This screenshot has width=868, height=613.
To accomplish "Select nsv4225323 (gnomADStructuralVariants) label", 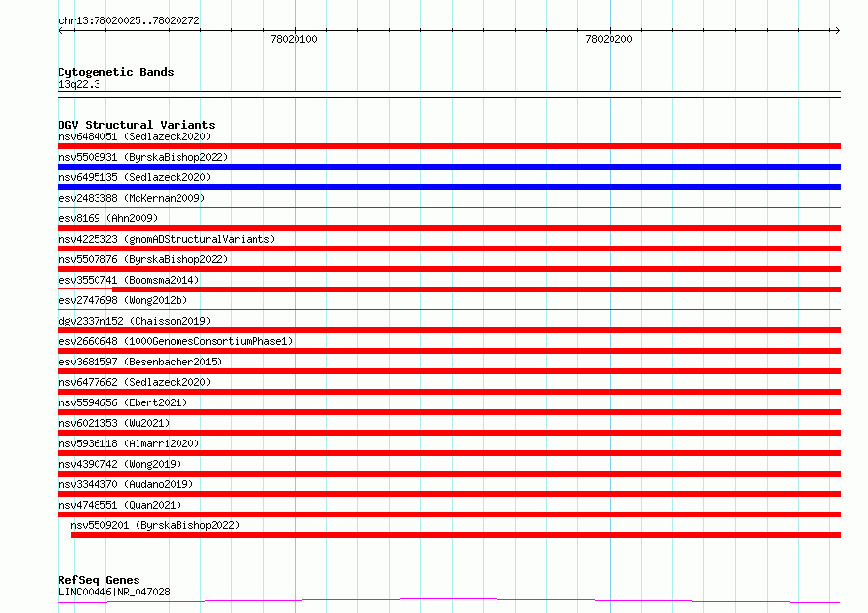I will coord(167,239).
